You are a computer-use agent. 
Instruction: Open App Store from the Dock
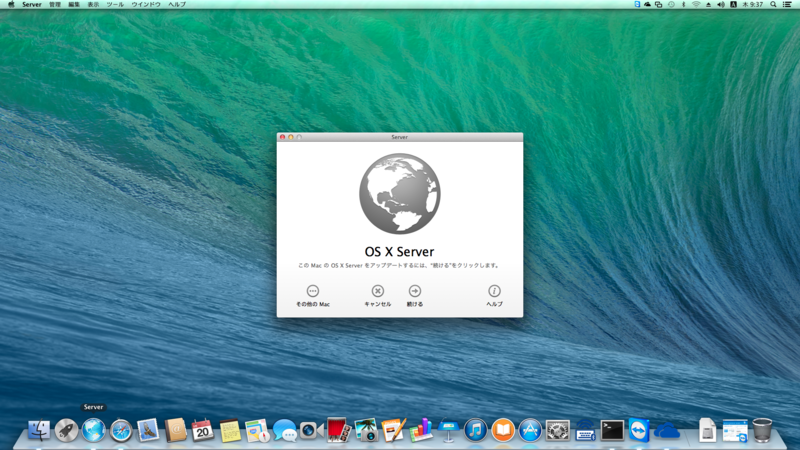click(x=530, y=430)
